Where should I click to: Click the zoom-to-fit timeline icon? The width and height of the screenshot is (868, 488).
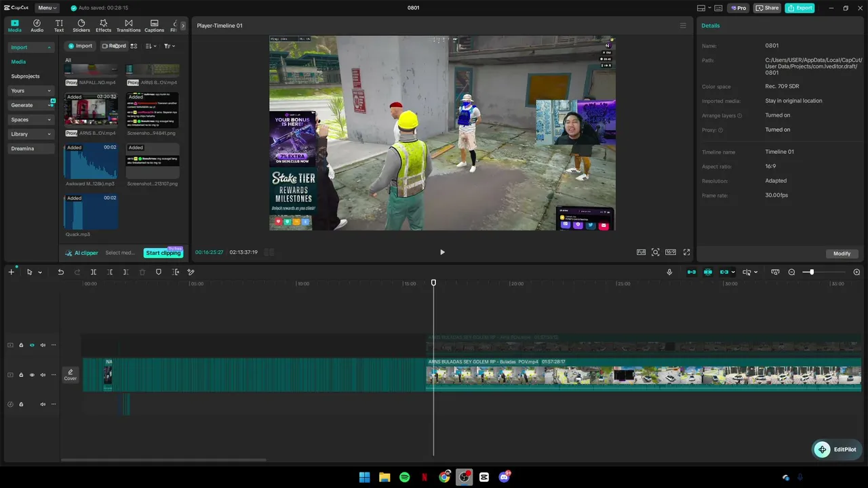coord(775,272)
